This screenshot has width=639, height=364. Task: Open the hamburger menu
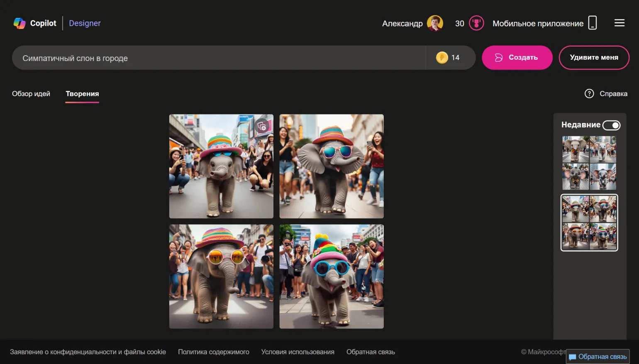pos(619,23)
